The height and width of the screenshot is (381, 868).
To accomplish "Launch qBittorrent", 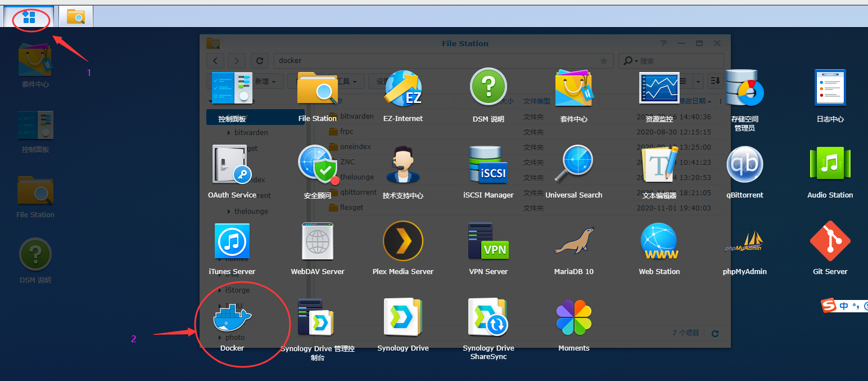I will coord(745,172).
